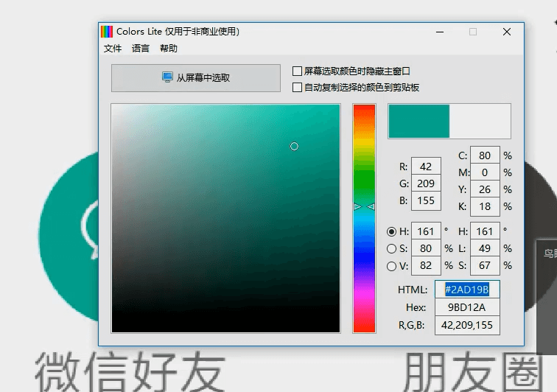Click the HSV H field showing 161
Viewport: 557px width, 392px height.
click(x=426, y=231)
